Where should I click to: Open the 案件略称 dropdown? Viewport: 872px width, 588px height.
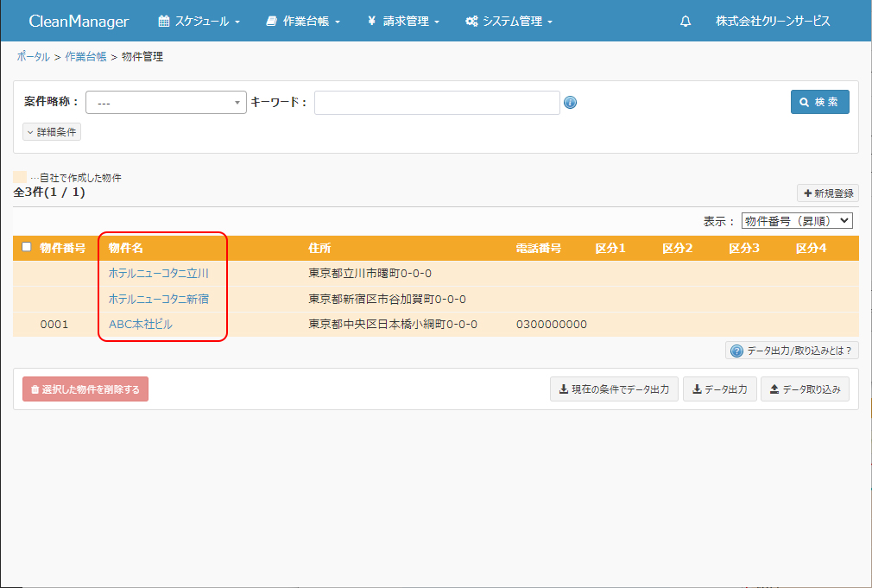166,103
